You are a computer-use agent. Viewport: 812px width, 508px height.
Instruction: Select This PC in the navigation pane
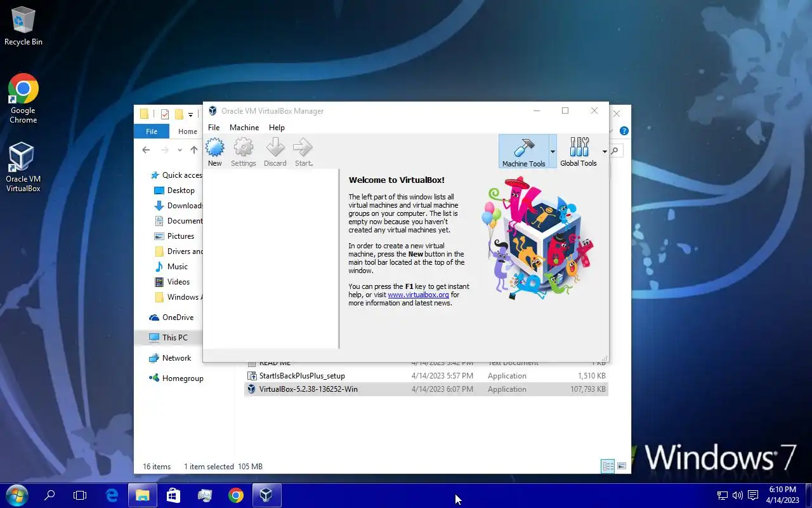pos(169,338)
